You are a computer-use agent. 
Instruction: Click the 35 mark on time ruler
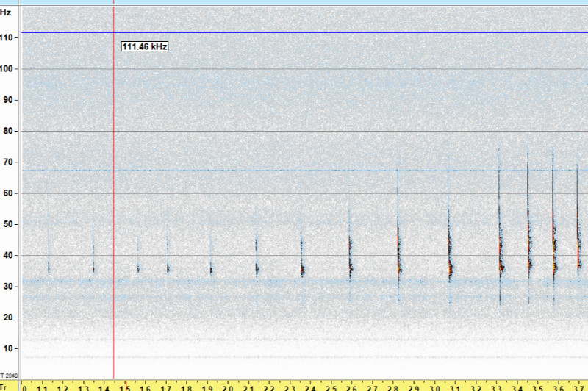pos(537,387)
